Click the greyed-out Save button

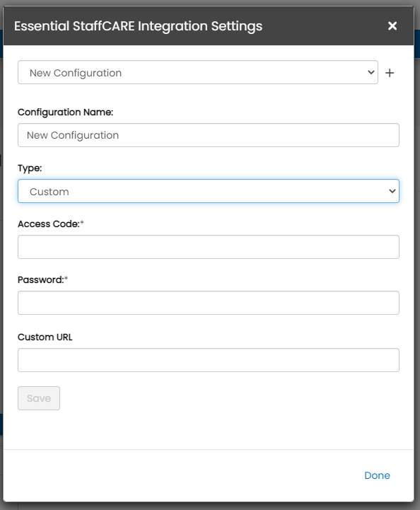point(39,398)
